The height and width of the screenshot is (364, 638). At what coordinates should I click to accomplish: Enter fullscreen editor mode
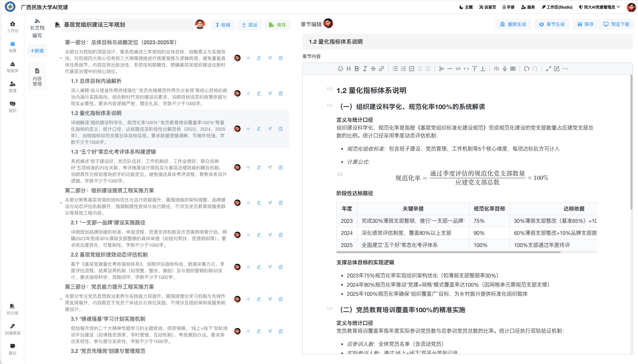pos(548,69)
